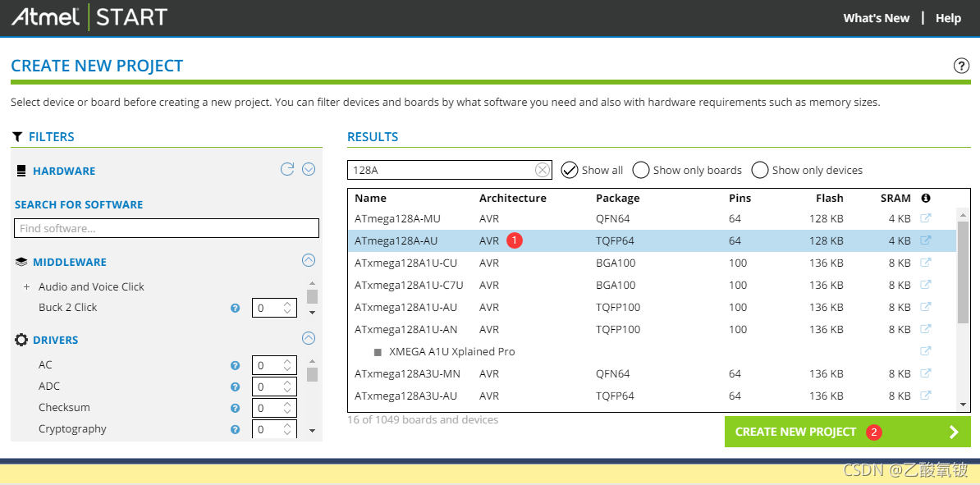
Task: Show help for AC driver
Action: pos(235,366)
